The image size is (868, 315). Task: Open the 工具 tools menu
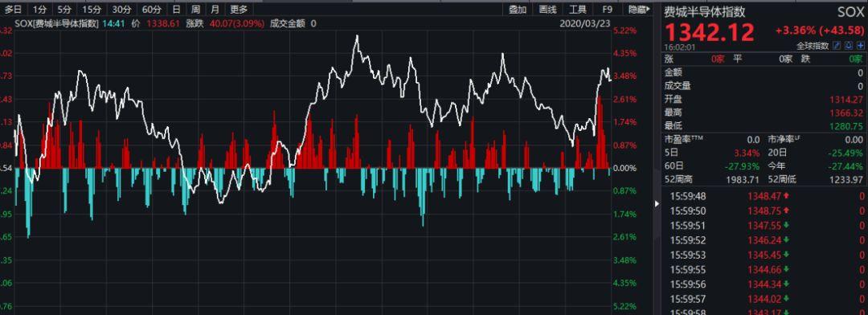pos(577,10)
